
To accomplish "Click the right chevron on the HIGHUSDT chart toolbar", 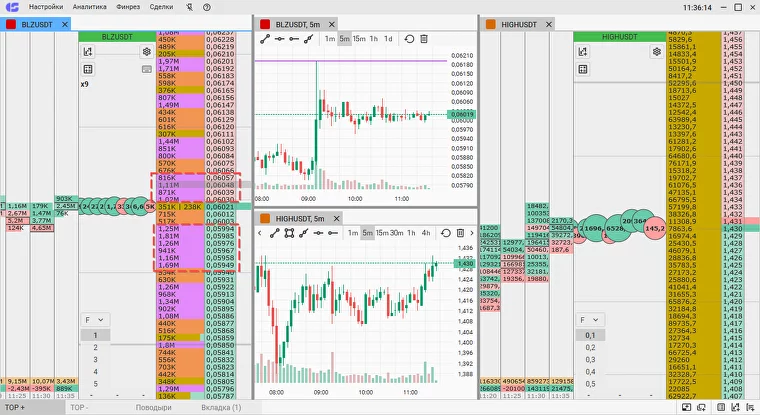I will 472,233.
